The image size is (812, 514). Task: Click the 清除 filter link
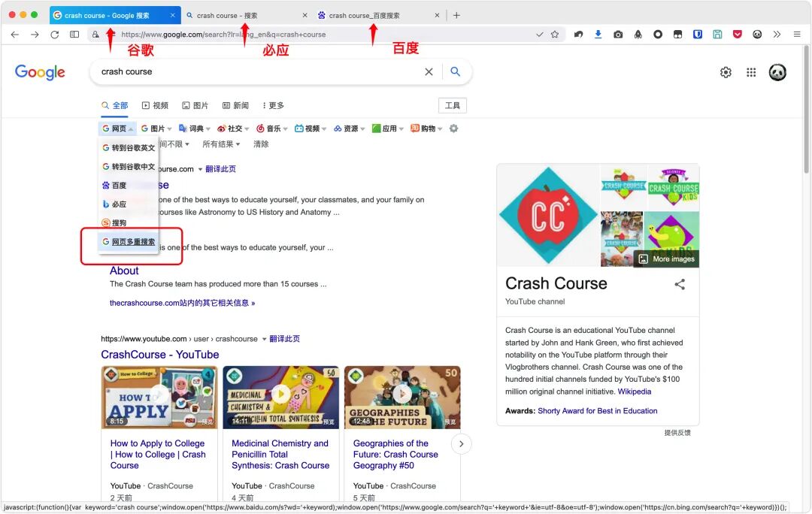click(x=261, y=144)
